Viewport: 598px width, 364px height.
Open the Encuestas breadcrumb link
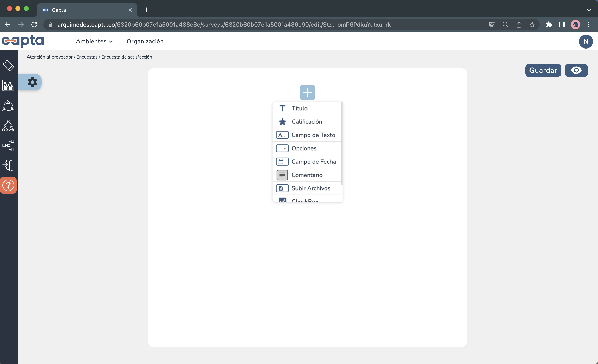click(87, 57)
